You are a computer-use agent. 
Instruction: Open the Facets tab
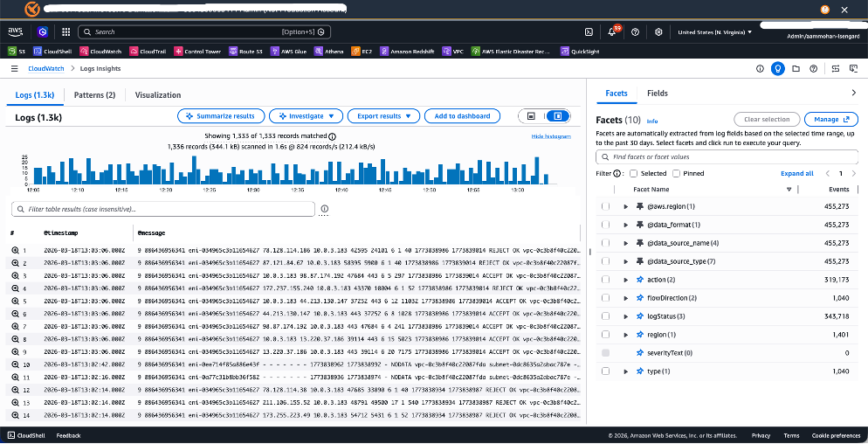tap(617, 94)
